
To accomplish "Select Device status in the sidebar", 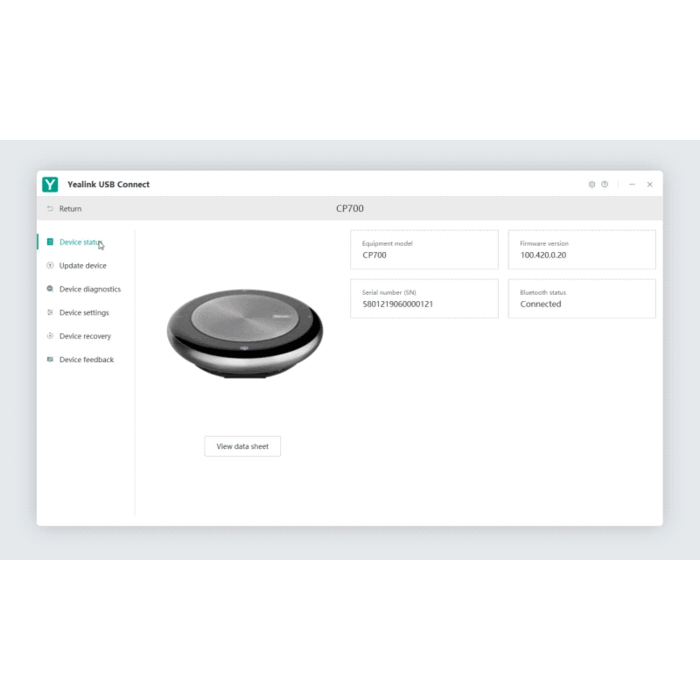I will tap(79, 242).
